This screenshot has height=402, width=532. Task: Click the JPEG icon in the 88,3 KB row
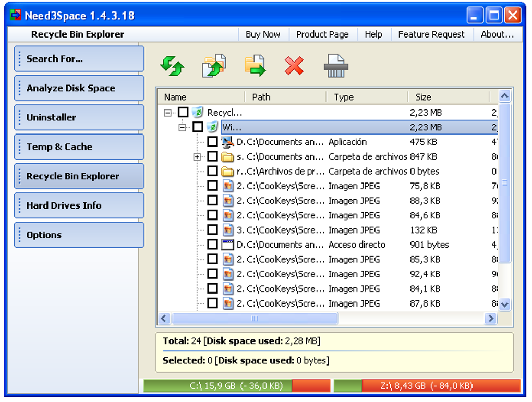click(x=228, y=201)
